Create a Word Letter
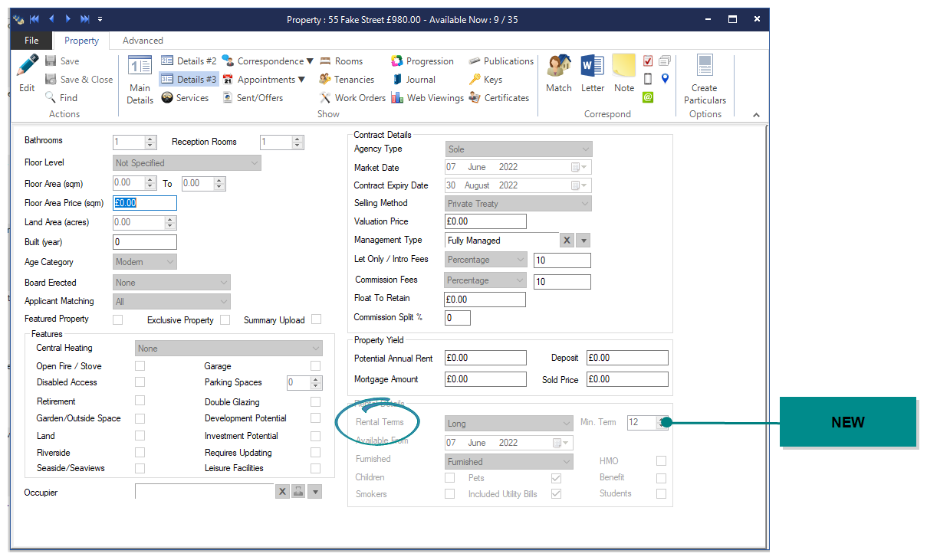The image size is (927, 560). click(x=592, y=69)
